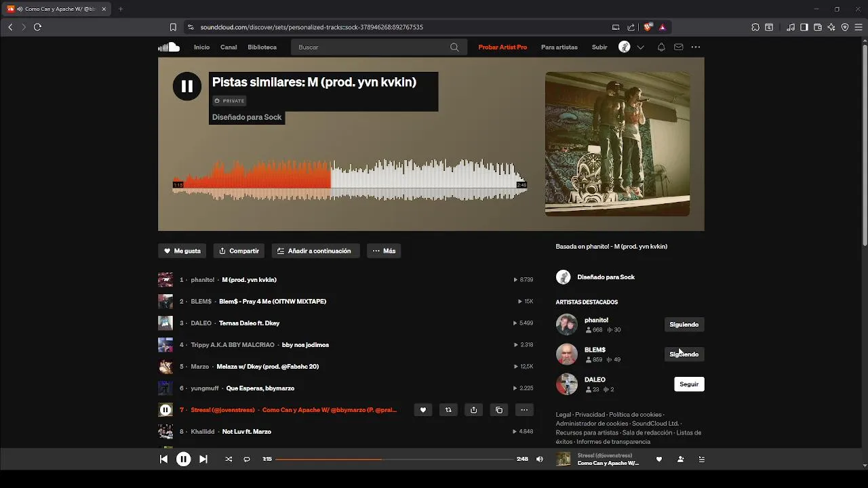Follow artist icon in player bar
This screenshot has height=488, width=868.
(680, 459)
